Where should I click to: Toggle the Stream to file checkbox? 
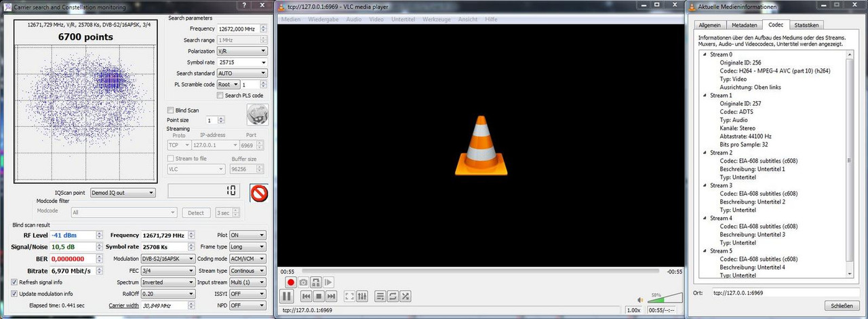coord(170,158)
